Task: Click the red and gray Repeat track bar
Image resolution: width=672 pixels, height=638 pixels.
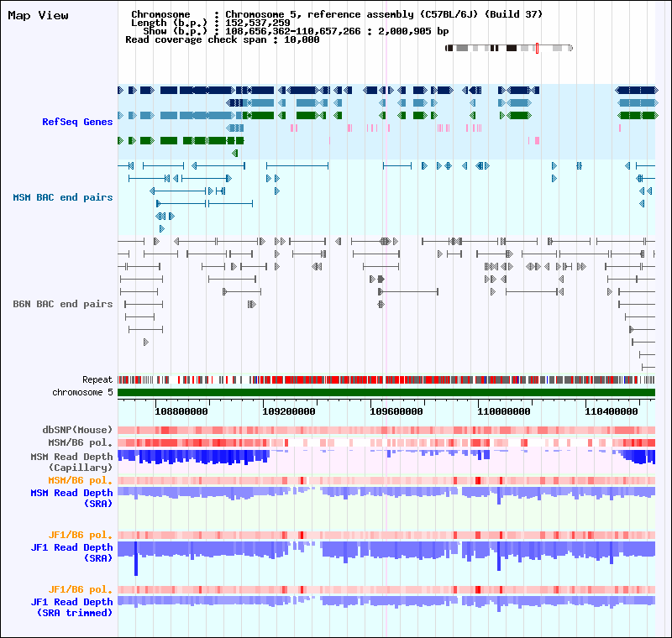Action: pos(386,379)
